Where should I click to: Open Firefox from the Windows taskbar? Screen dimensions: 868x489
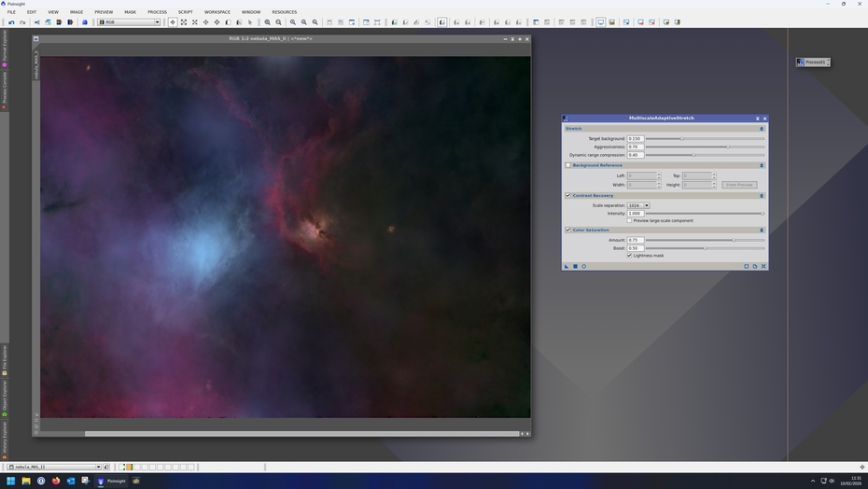[56, 481]
